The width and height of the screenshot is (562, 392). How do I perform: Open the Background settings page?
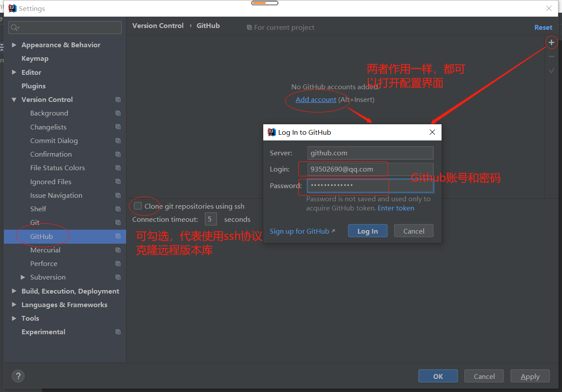(x=49, y=113)
